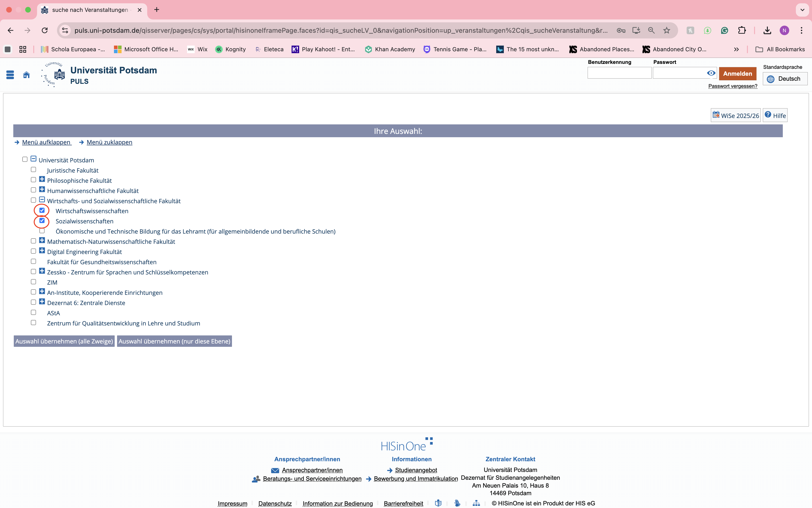
Task: Click Menü aufklappen link
Action: tap(46, 142)
